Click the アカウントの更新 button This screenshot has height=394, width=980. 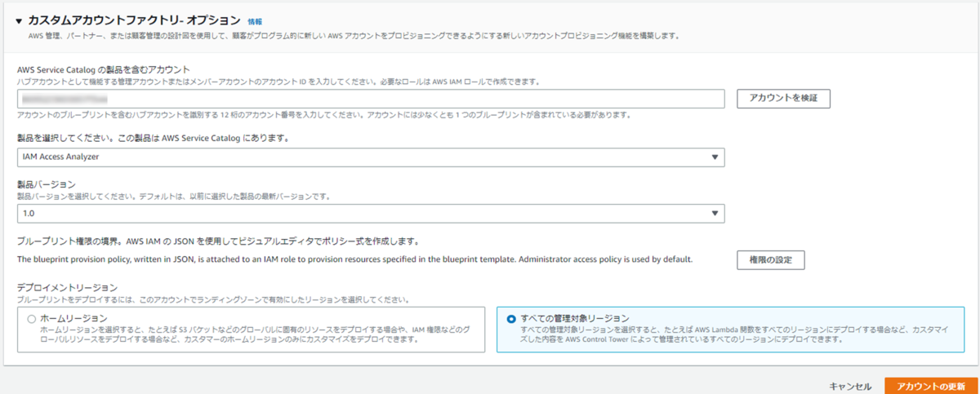click(x=930, y=386)
